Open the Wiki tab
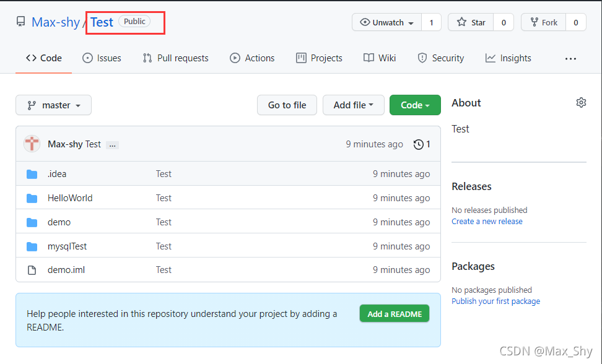Image resolution: width=602 pixels, height=364 pixels. [x=380, y=58]
